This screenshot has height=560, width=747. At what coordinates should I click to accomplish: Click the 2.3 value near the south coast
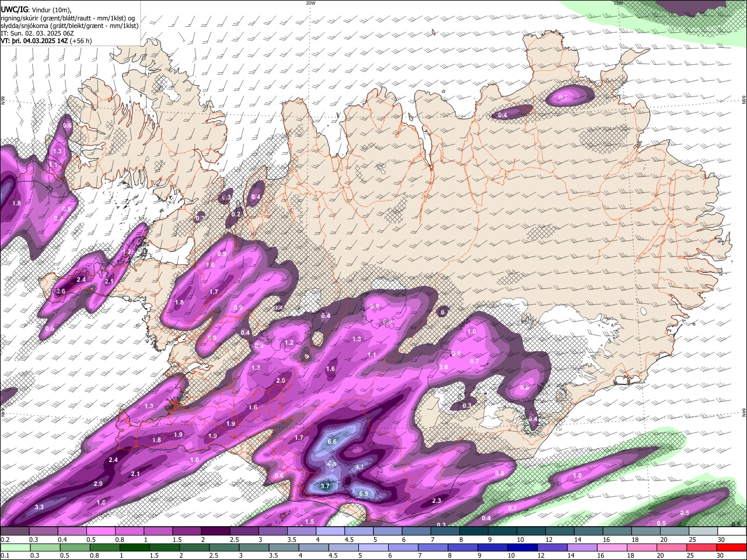coord(437,501)
